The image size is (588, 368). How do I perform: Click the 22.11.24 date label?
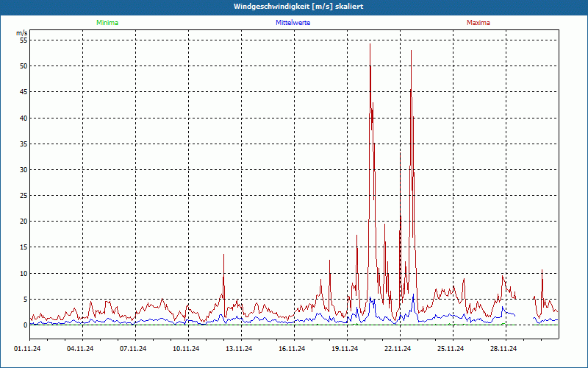click(x=398, y=349)
